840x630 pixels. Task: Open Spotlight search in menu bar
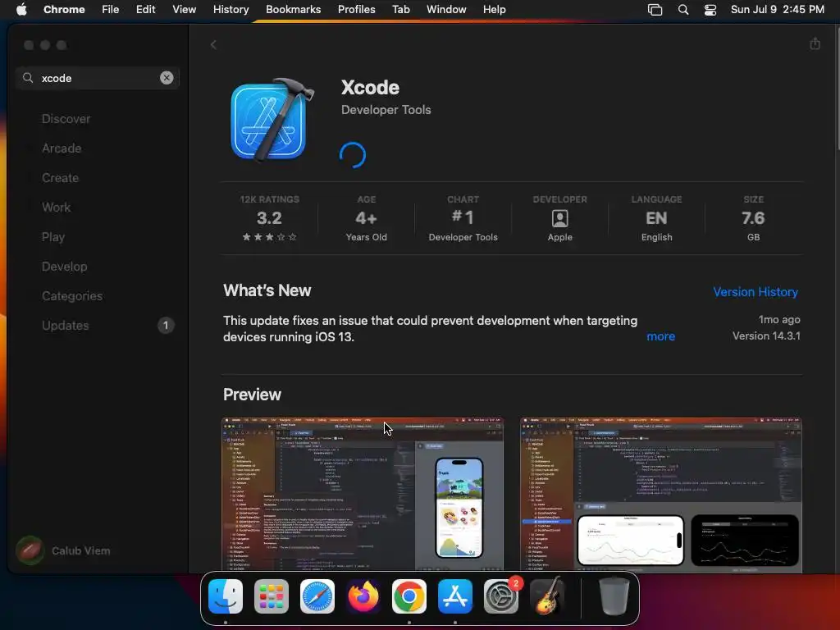[683, 10]
